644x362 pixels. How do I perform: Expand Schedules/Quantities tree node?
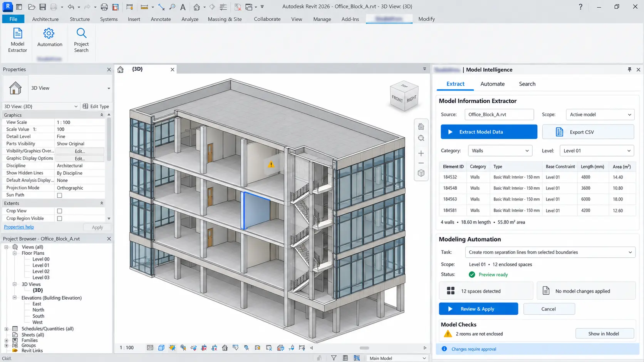click(7, 329)
